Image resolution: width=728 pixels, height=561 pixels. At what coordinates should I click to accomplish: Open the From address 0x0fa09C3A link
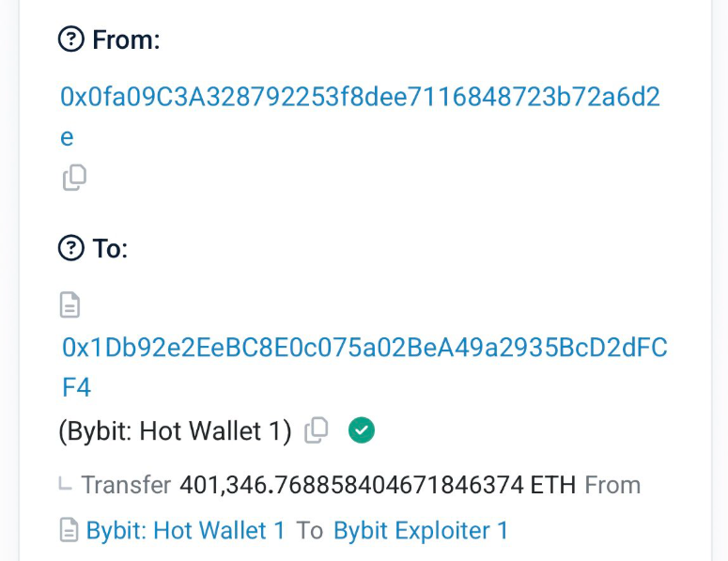tap(360, 97)
